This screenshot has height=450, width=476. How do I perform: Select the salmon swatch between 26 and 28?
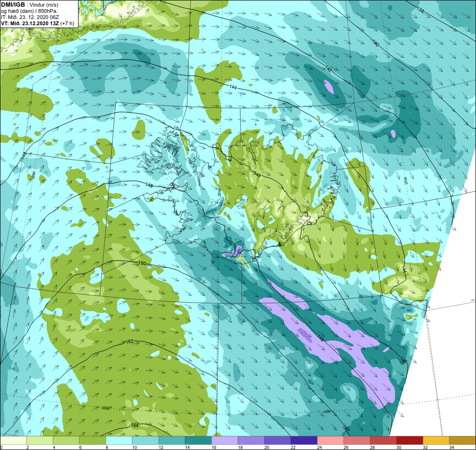pos(357,440)
